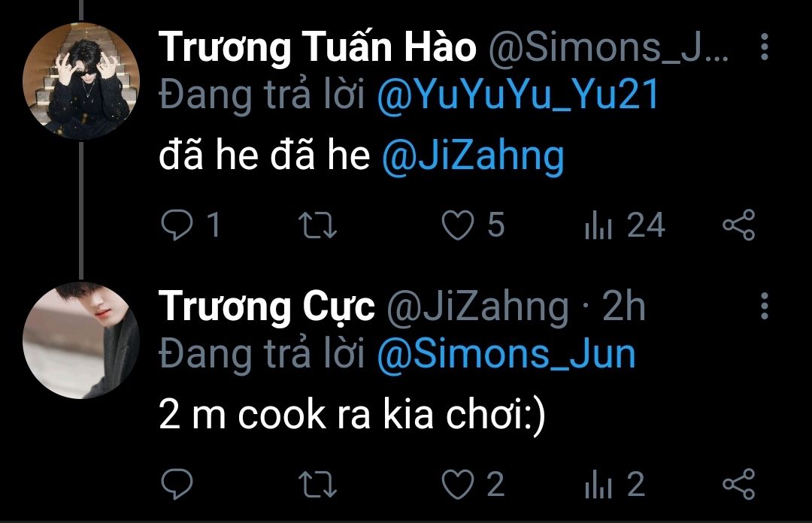Open the @JiZahng mention in tweet text
812x523 pixels.
(x=473, y=157)
